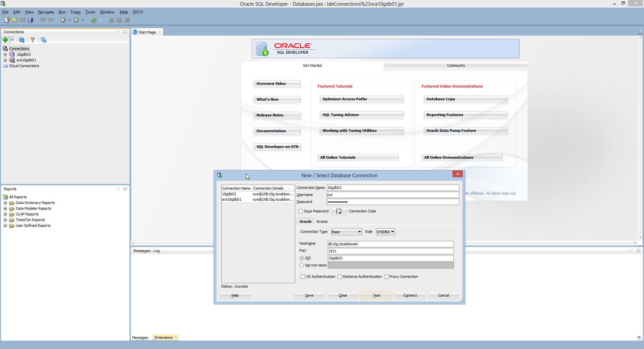Close the Extensions tab with its x
The image size is (644, 349).
[175, 338]
